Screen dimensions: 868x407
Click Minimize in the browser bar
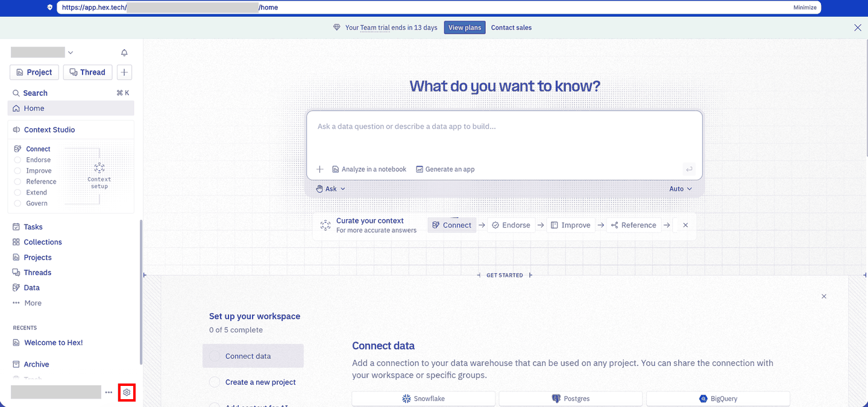805,8
